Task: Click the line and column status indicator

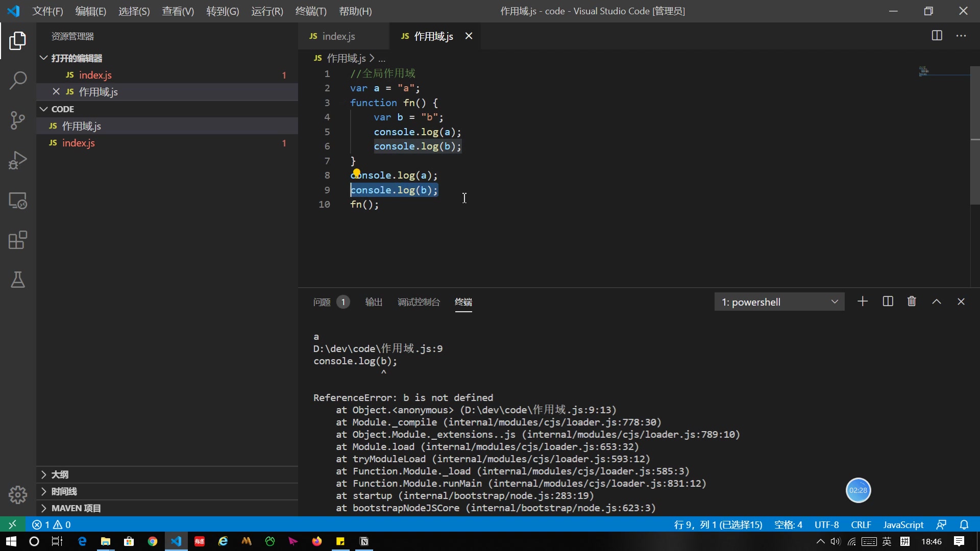Action: (718, 524)
